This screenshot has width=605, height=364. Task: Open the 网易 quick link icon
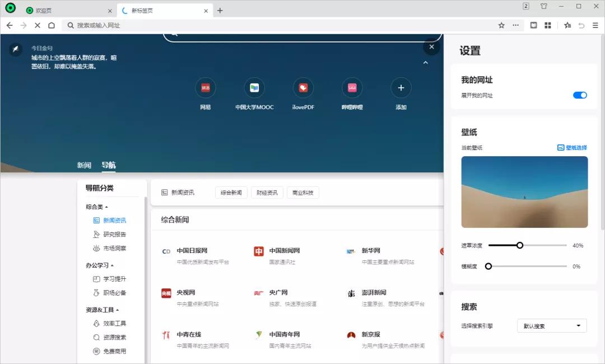pos(206,88)
